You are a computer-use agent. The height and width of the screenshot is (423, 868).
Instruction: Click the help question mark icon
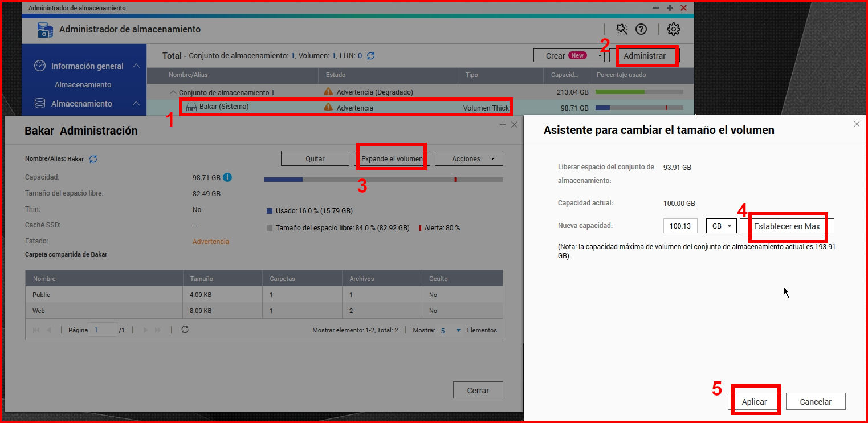[641, 29]
